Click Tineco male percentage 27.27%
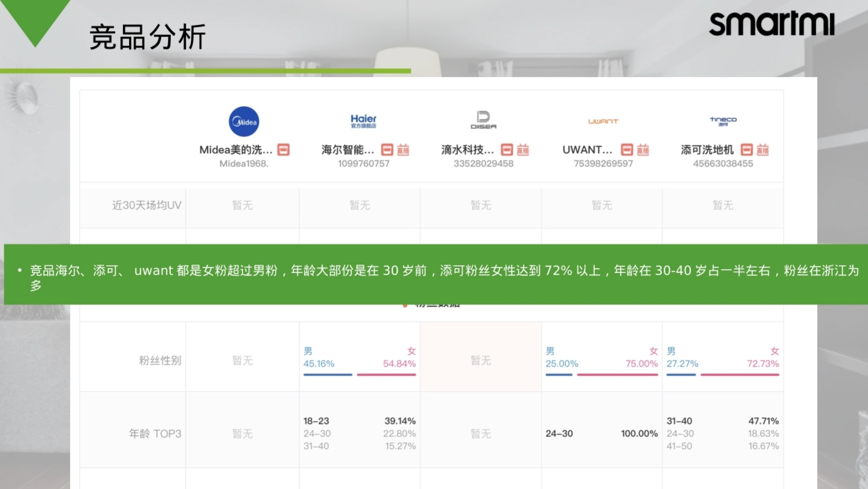Screen dimensions: 868x489 click(x=682, y=363)
